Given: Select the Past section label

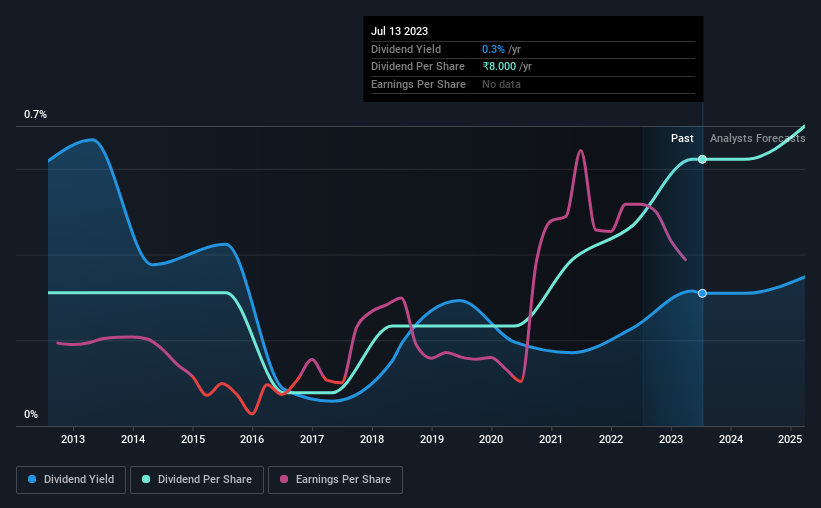Looking at the screenshot, I should (x=682, y=138).
